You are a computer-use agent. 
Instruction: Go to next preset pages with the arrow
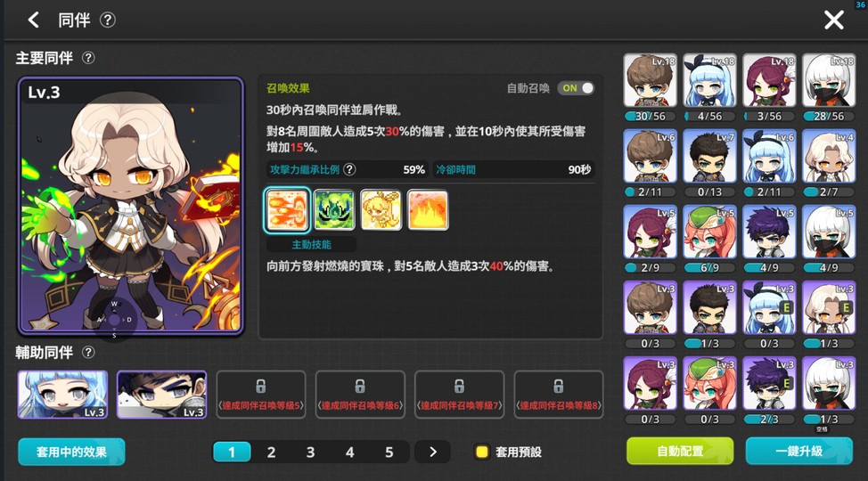(x=432, y=452)
